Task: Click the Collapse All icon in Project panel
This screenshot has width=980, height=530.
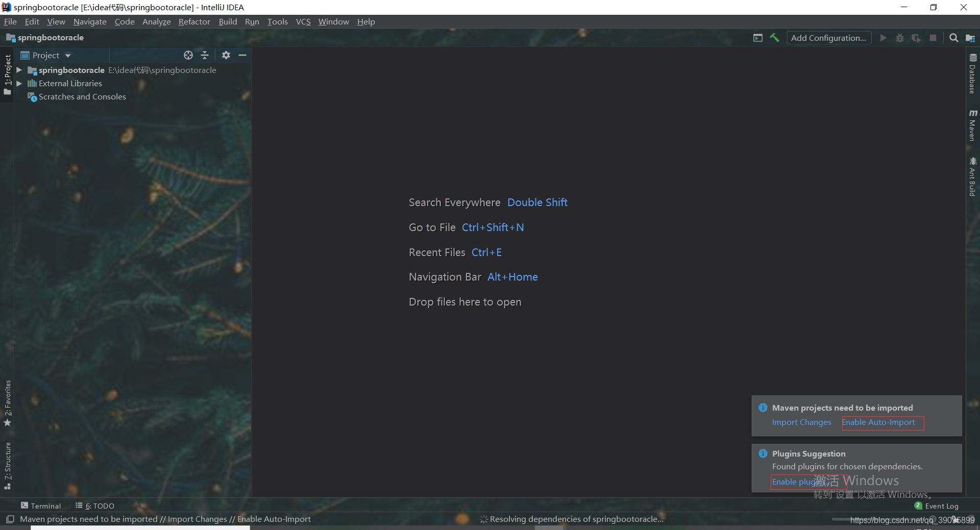Action: (205, 55)
